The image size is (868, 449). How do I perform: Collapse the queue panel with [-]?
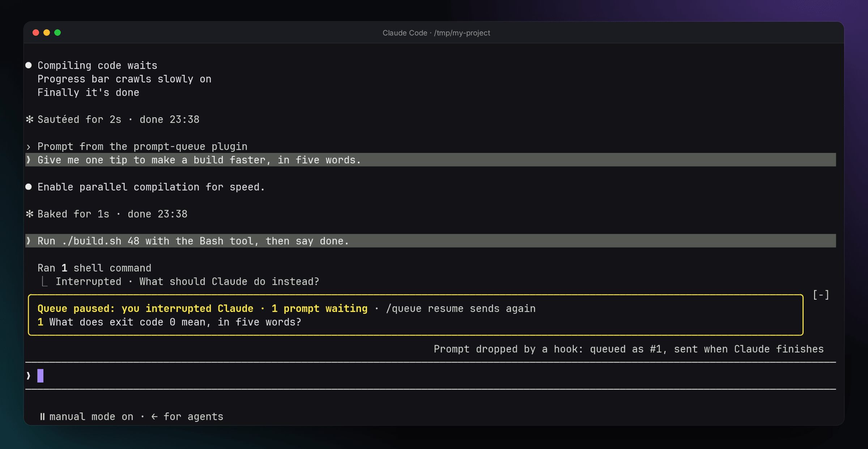tap(821, 295)
